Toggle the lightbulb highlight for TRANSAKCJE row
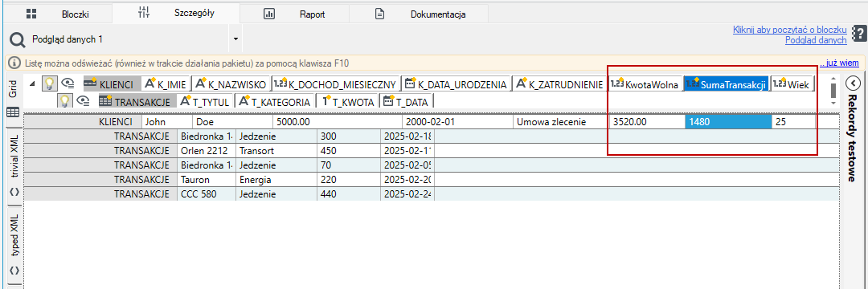Viewport: 868px width, 289px height. tap(66, 100)
